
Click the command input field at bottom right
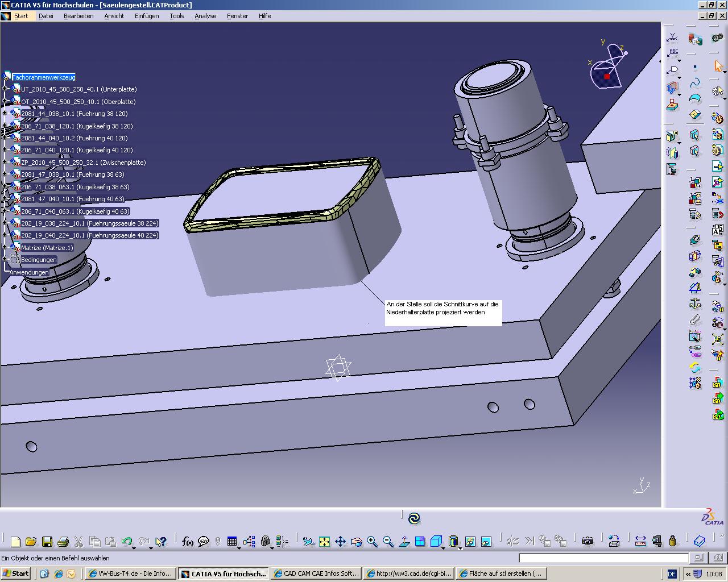click(x=605, y=558)
